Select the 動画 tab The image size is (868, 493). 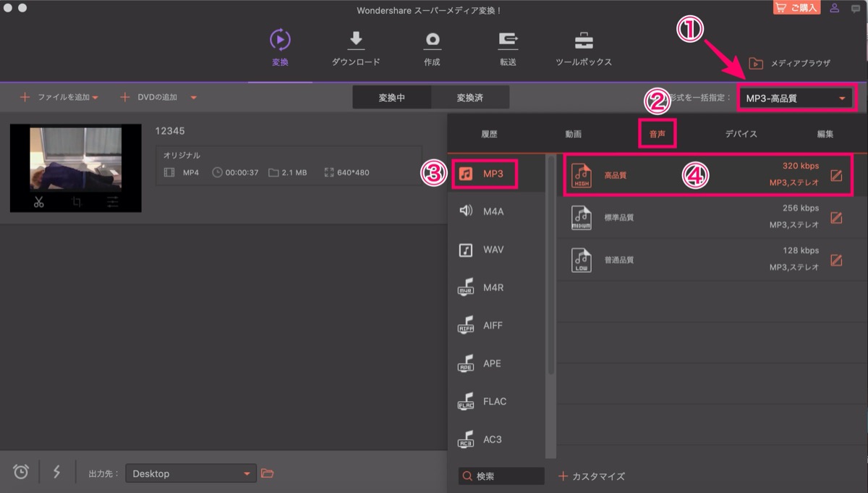pyautogui.click(x=574, y=134)
